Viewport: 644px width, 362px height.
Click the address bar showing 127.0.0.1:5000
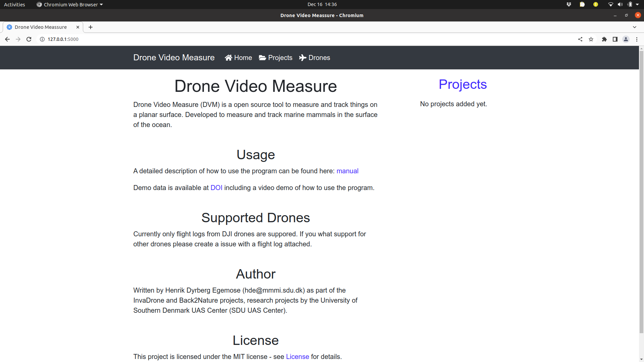click(x=302, y=39)
